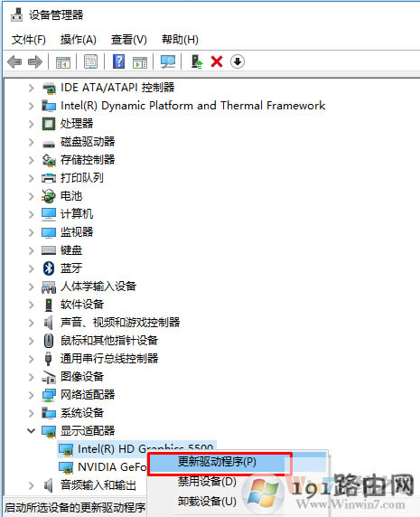The height and width of the screenshot is (517, 420).
Task: Expand the 网络适配器 category
Action: pyautogui.click(x=31, y=395)
